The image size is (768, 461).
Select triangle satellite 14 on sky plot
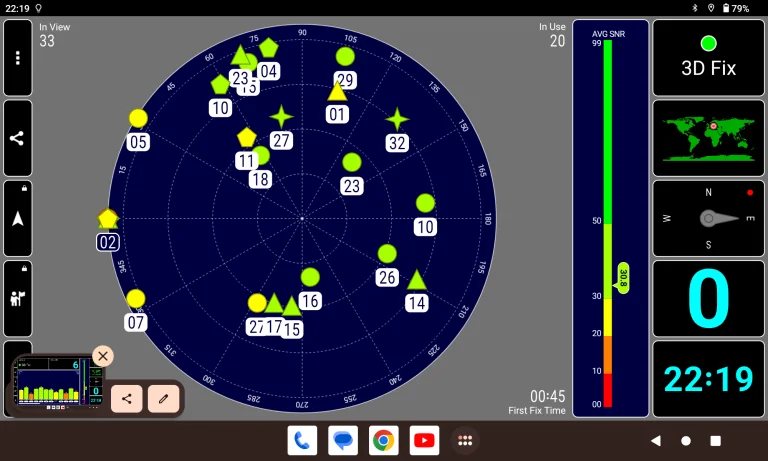[417, 280]
